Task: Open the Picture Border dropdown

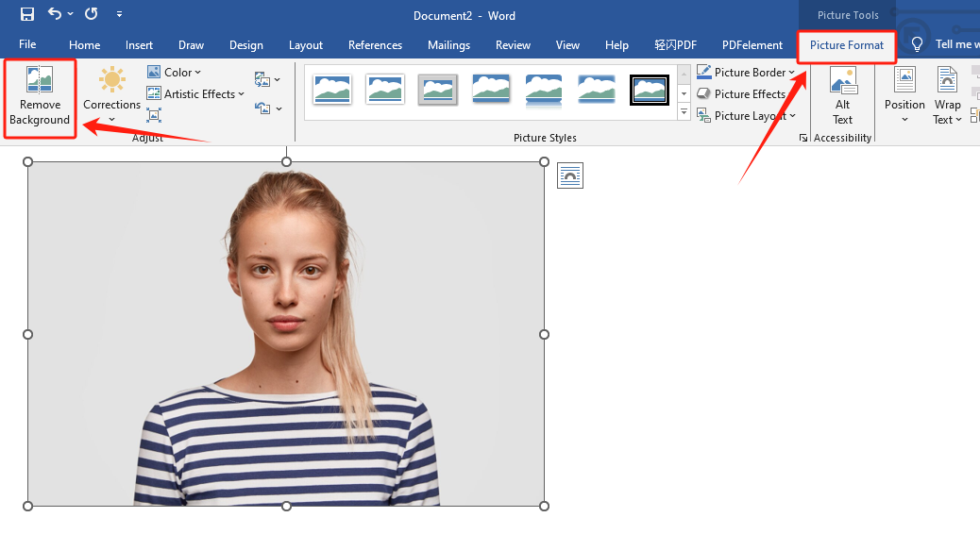Action: [746, 73]
